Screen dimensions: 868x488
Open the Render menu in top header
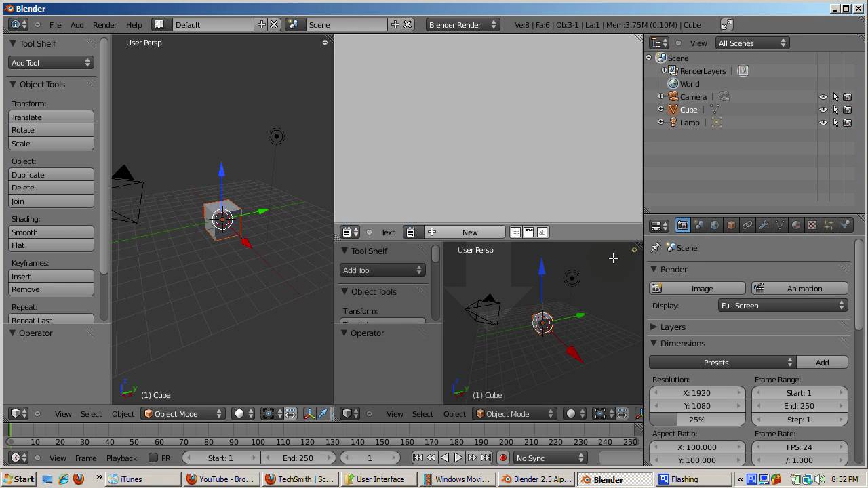click(x=104, y=25)
